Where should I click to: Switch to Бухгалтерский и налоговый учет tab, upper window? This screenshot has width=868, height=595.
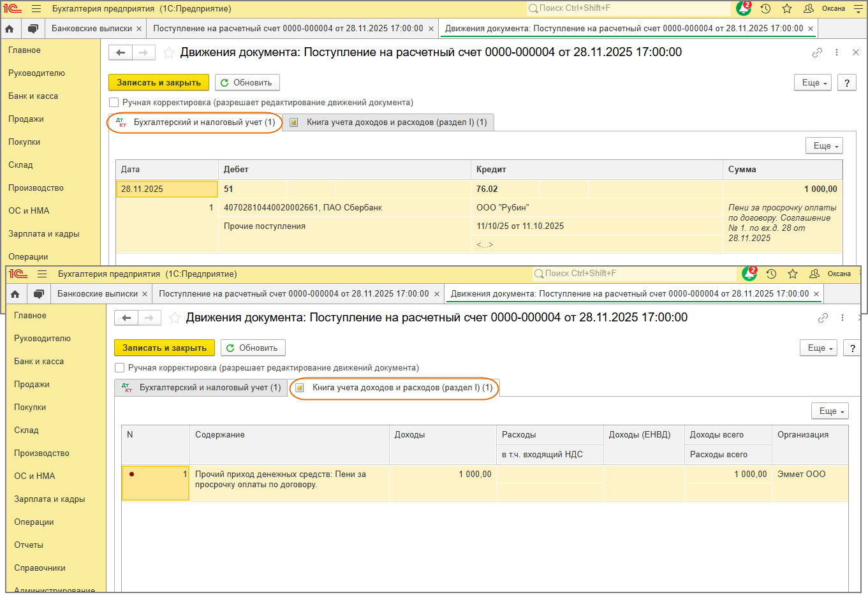195,122
